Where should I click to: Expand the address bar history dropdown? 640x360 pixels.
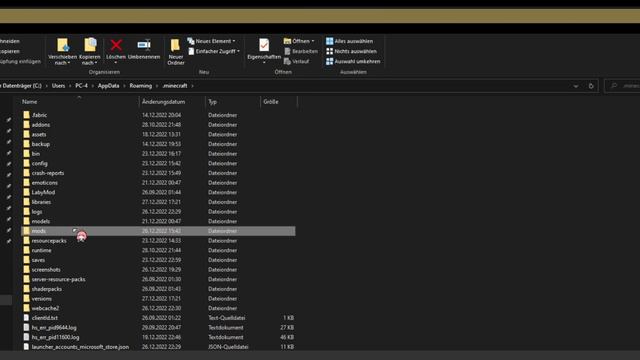click(576, 86)
